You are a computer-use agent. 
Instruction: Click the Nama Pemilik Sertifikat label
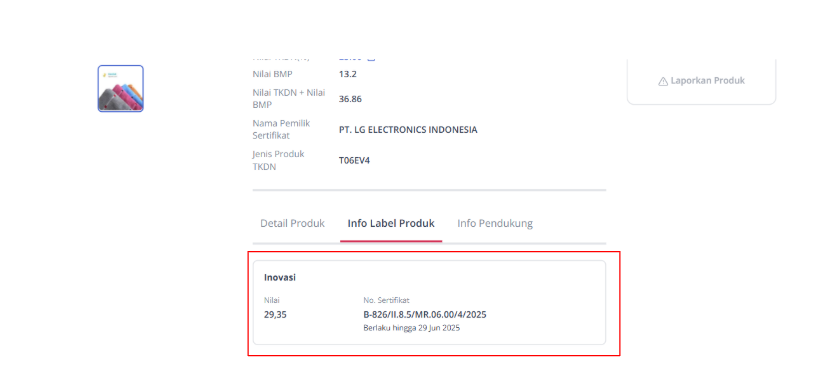[x=282, y=129]
